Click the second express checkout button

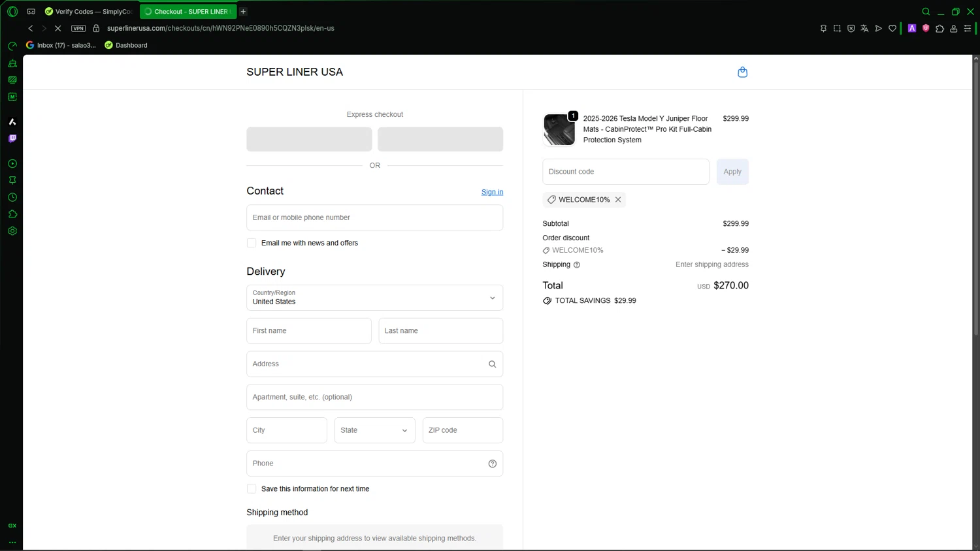(x=440, y=139)
